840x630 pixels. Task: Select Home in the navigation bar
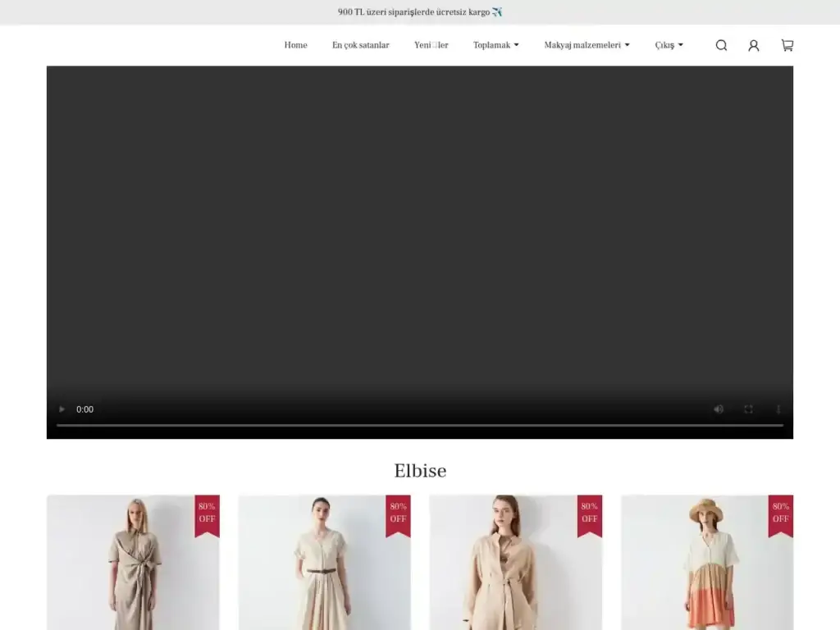(295, 45)
